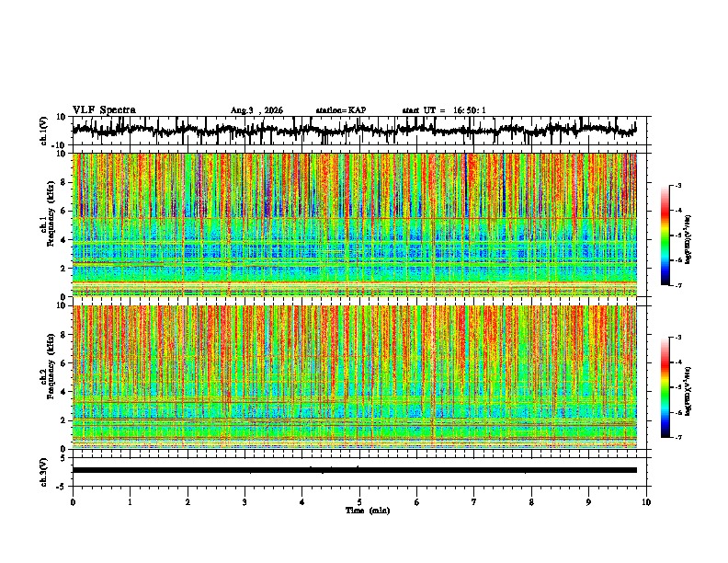Click the ch.1 spectrogram 5.5 kHz horizontal line
This screenshot has height=563, width=728.
pyautogui.click(x=355, y=218)
